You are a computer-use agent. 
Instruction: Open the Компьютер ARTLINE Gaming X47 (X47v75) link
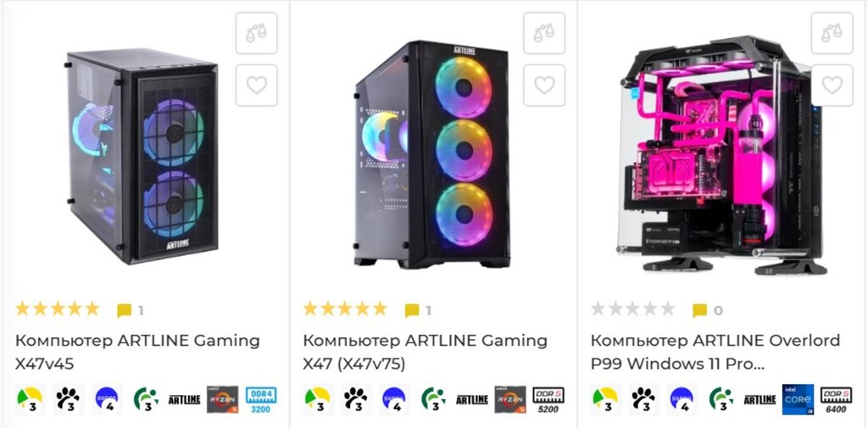pos(426,352)
